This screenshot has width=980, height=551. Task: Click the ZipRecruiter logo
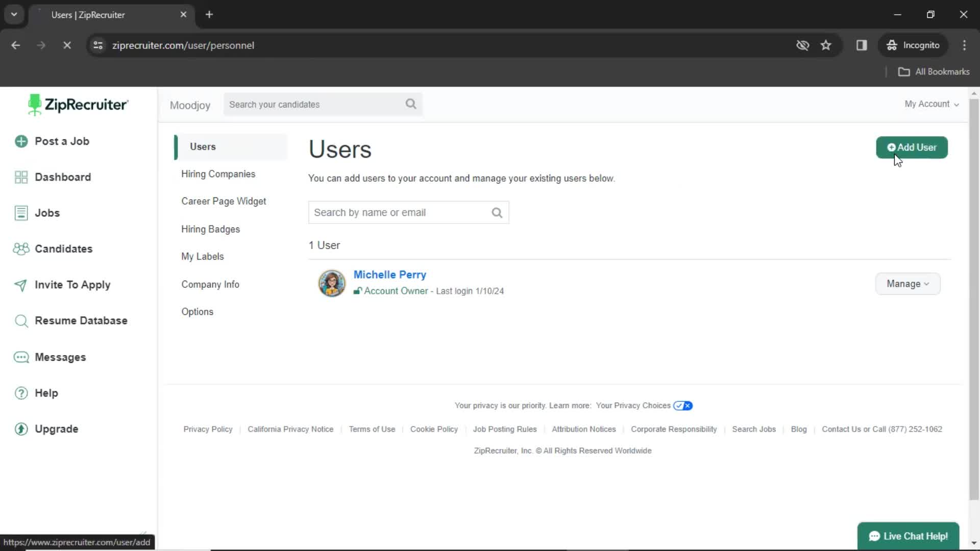click(78, 105)
